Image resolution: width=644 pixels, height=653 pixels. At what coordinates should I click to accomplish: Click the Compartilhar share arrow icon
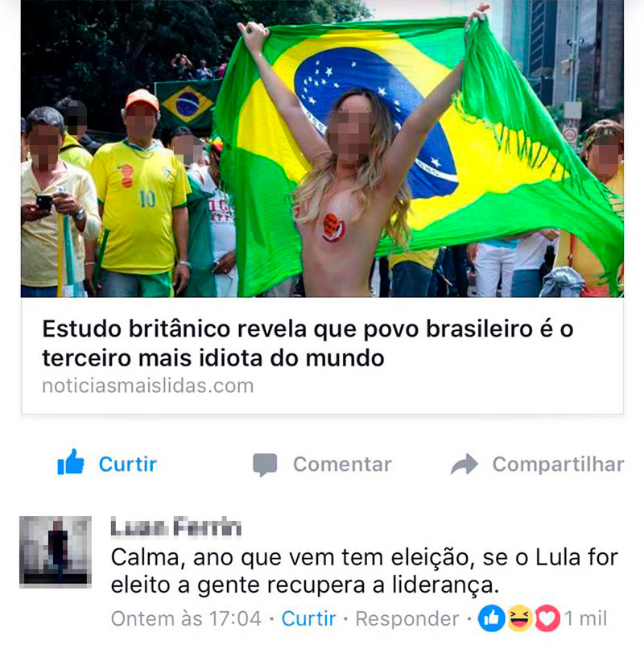(x=464, y=464)
